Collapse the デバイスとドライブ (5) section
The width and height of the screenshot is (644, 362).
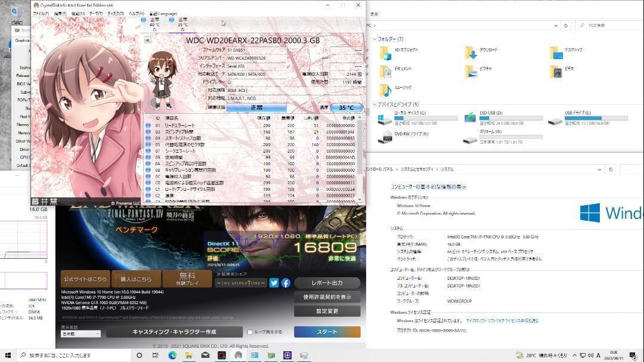(x=376, y=104)
